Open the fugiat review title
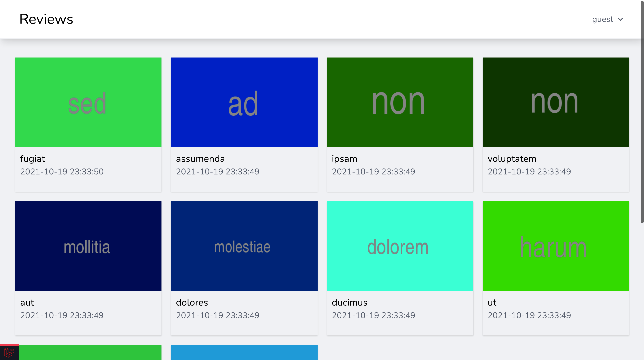644x360 pixels. tap(32, 159)
